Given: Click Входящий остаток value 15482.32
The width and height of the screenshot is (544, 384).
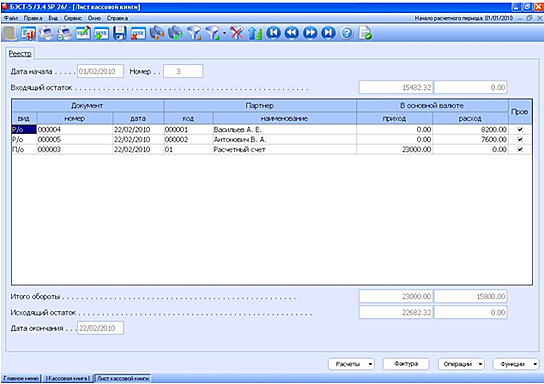Looking at the screenshot, I should tap(396, 87).
